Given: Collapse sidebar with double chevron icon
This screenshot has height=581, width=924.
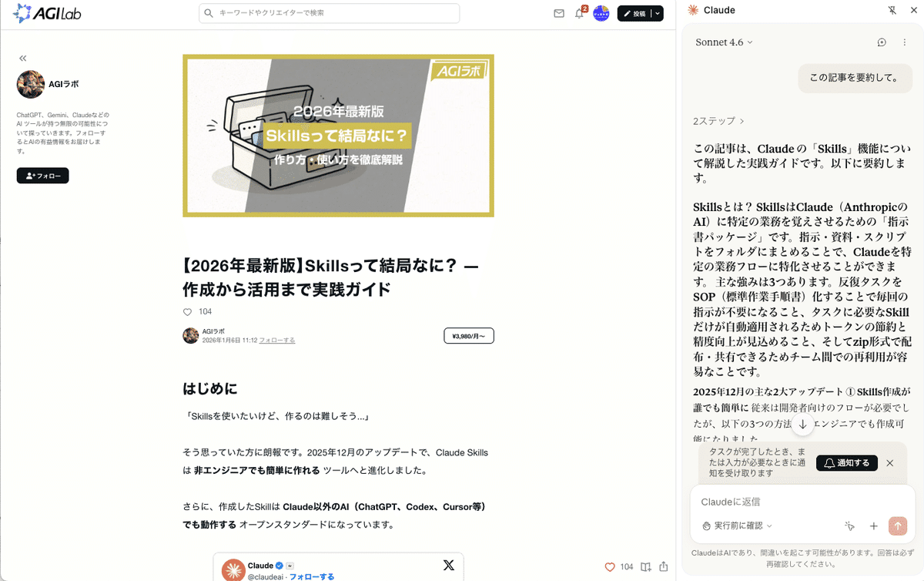Looking at the screenshot, I should (x=23, y=58).
